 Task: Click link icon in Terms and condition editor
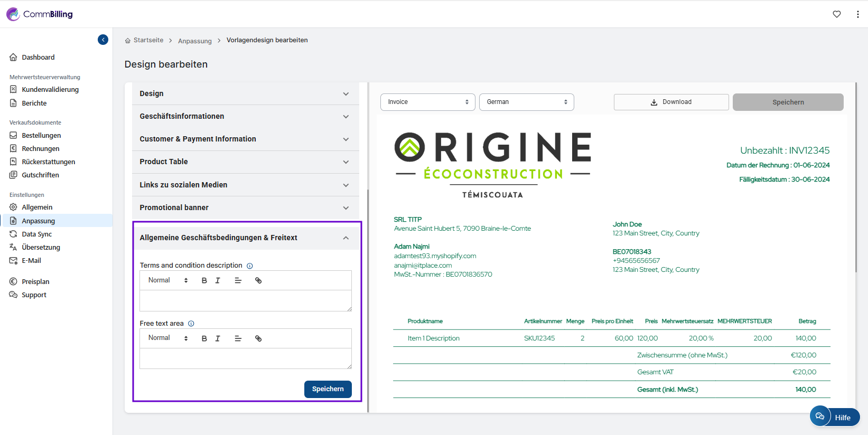(x=258, y=281)
